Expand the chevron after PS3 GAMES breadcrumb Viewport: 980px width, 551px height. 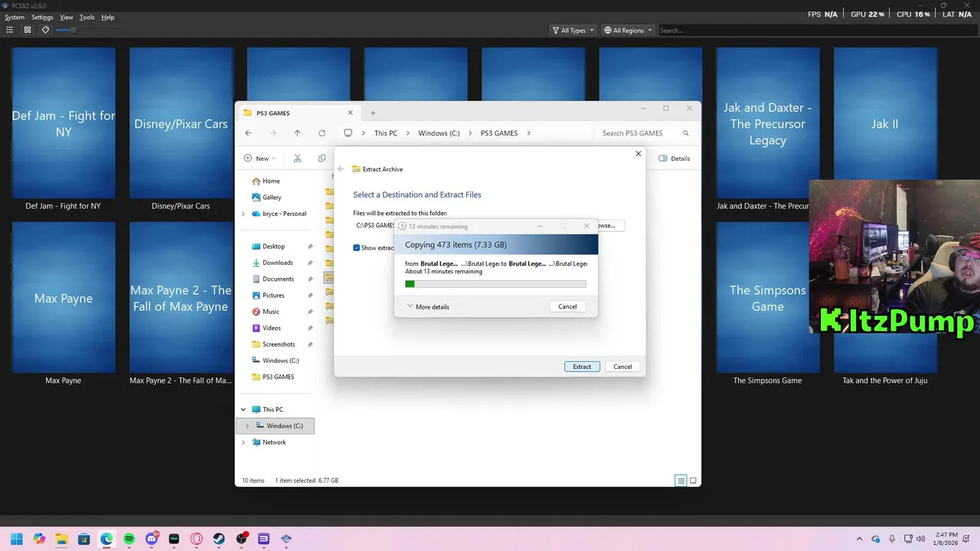[x=529, y=133]
